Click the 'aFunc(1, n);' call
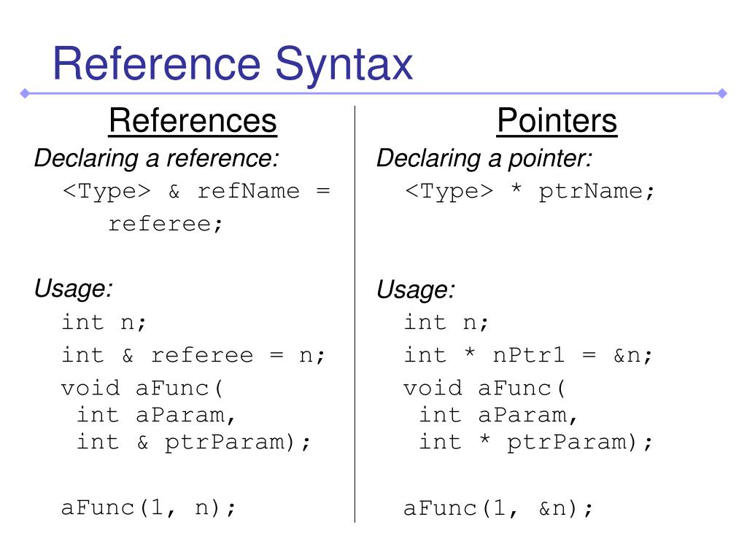This screenshot has height=560, width=747. (149, 507)
